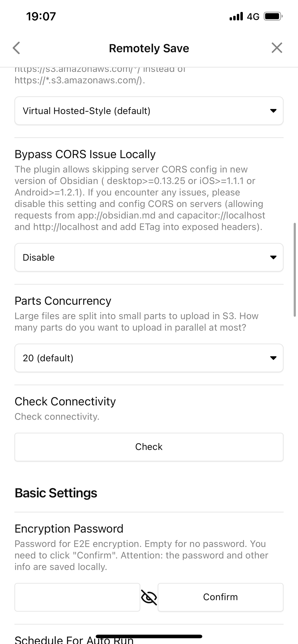Select the Basic Settings section heading
This screenshot has width=298, height=644.
pyautogui.click(x=56, y=493)
